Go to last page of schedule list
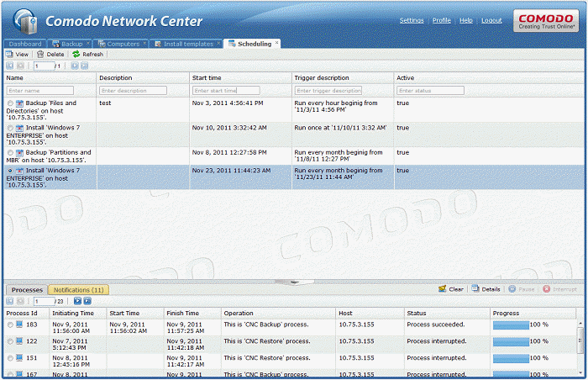The width and height of the screenshot is (588, 380). coord(85,66)
